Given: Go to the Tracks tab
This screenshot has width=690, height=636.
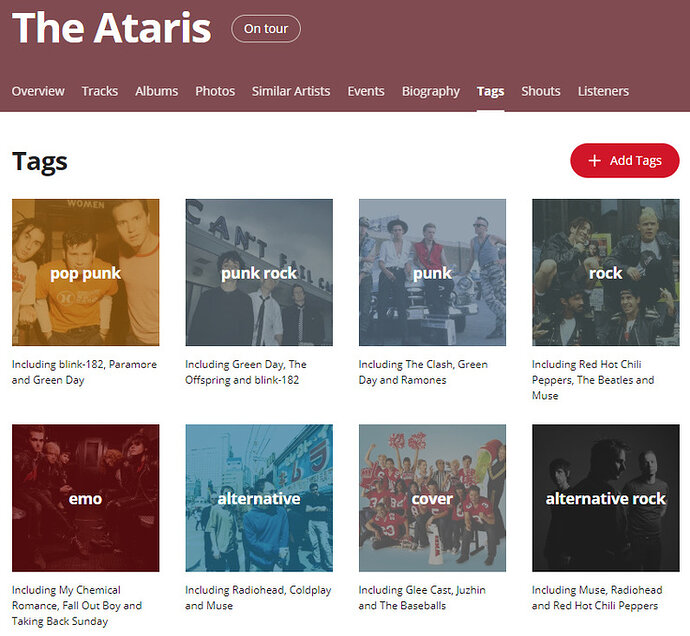Looking at the screenshot, I should coord(100,91).
